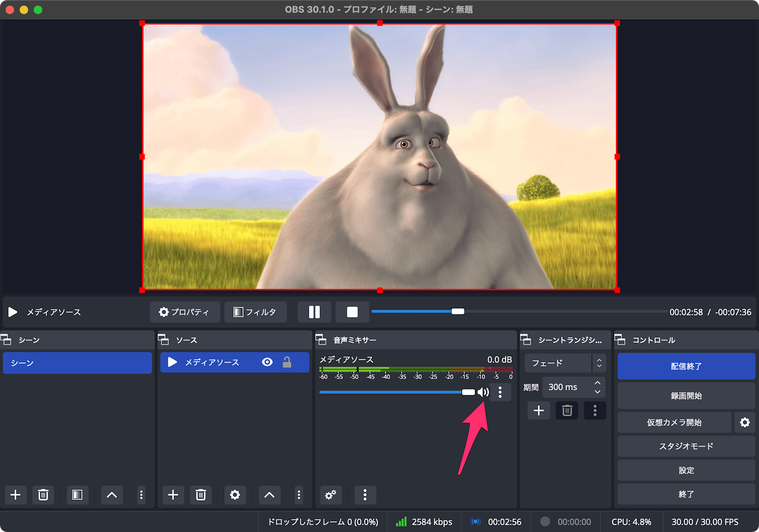Click ドロップしたフレーム 0 (0.0%) status text
The height and width of the screenshot is (532, 759).
coord(323,522)
